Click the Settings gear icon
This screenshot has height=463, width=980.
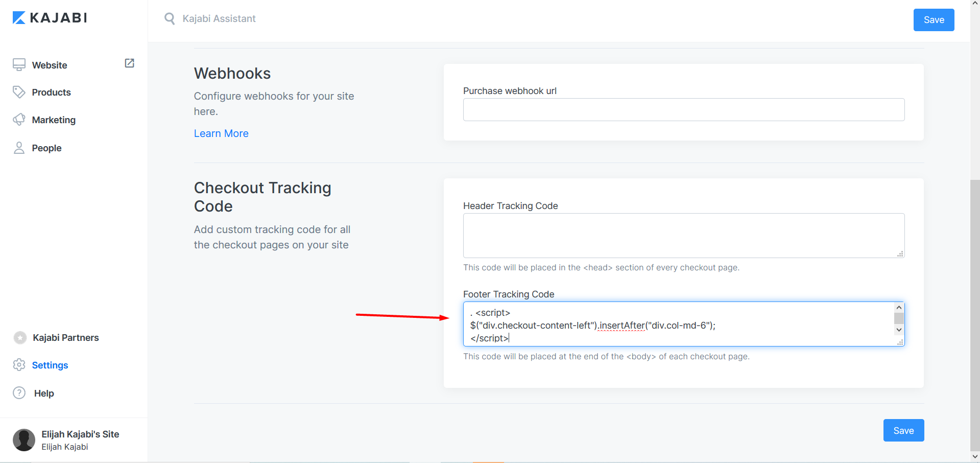coord(19,365)
